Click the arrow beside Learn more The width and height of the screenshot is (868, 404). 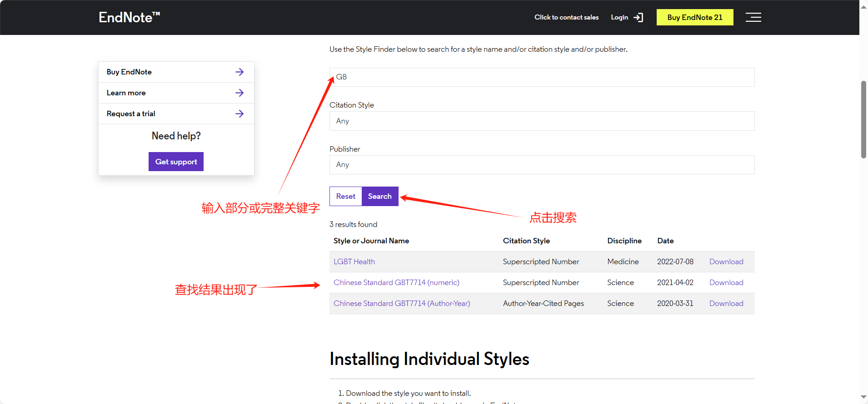239,93
